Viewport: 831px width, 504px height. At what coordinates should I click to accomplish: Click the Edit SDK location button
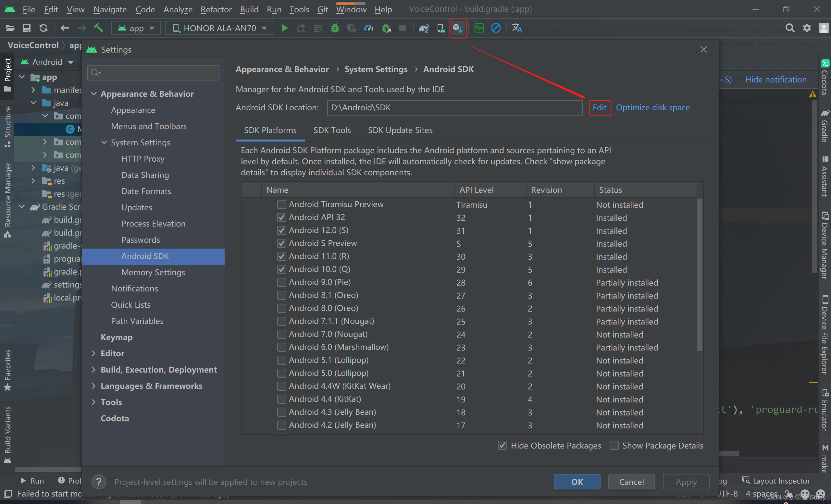[x=600, y=107]
